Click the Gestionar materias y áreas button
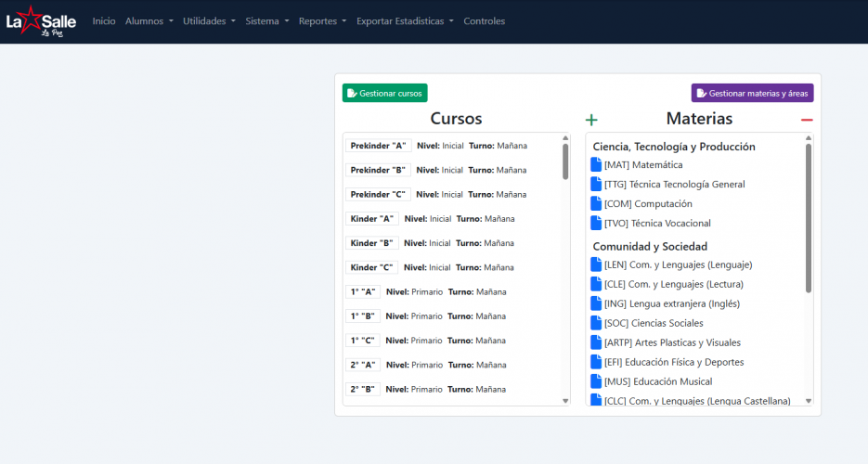The height and width of the screenshot is (464, 868). click(x=752, y=93)
